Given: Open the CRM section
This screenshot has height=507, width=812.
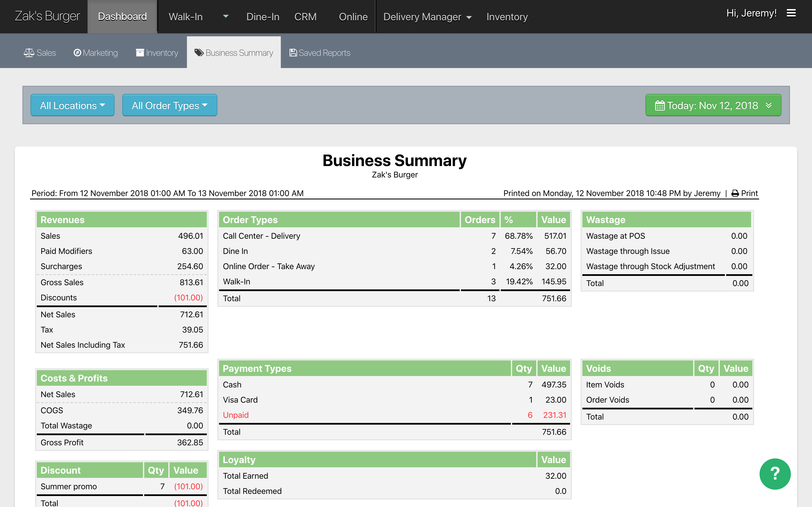Looking at the screenshot, I should pyautogui.click(x=305, y=17).
